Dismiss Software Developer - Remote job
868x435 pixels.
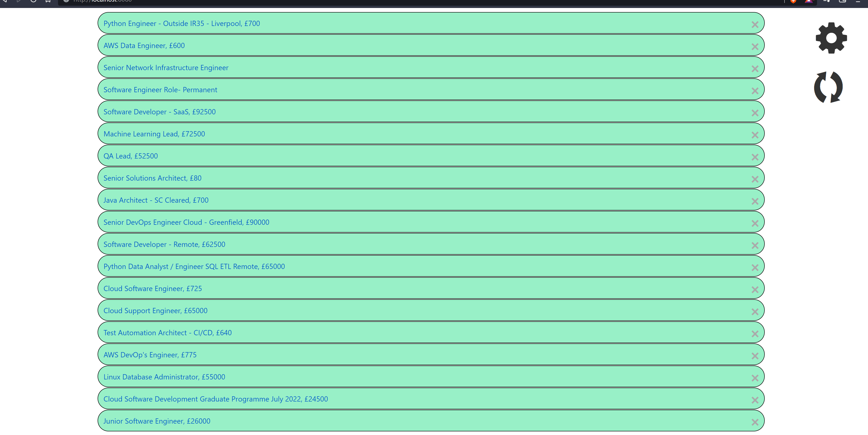[x=755, y=246]
